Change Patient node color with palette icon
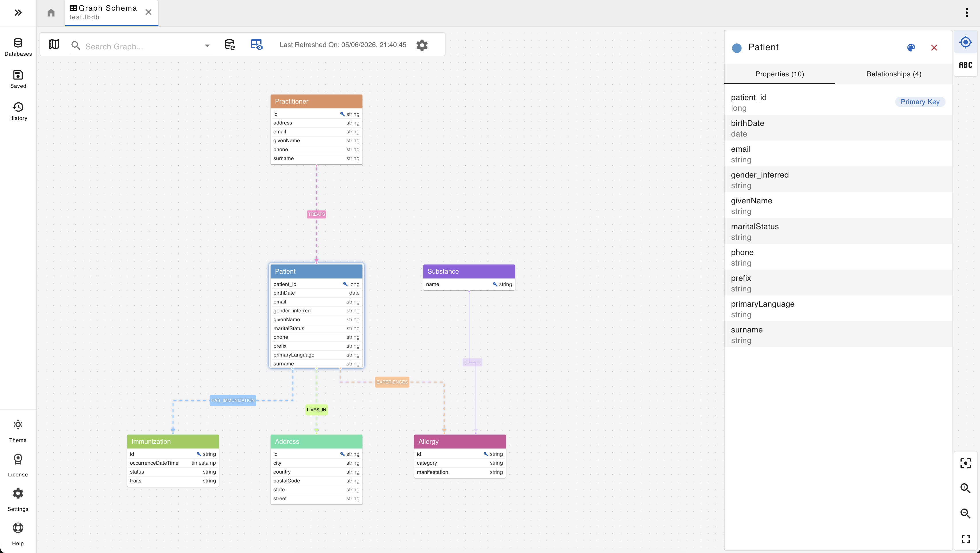Viewport: 980px width, 553px height. click(x=911, y=48)
